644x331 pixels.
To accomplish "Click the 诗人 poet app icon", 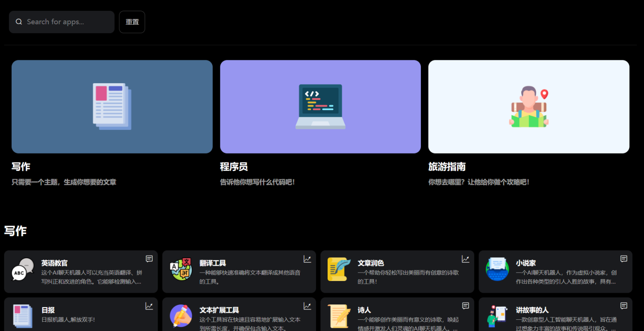I will (339, 317).
